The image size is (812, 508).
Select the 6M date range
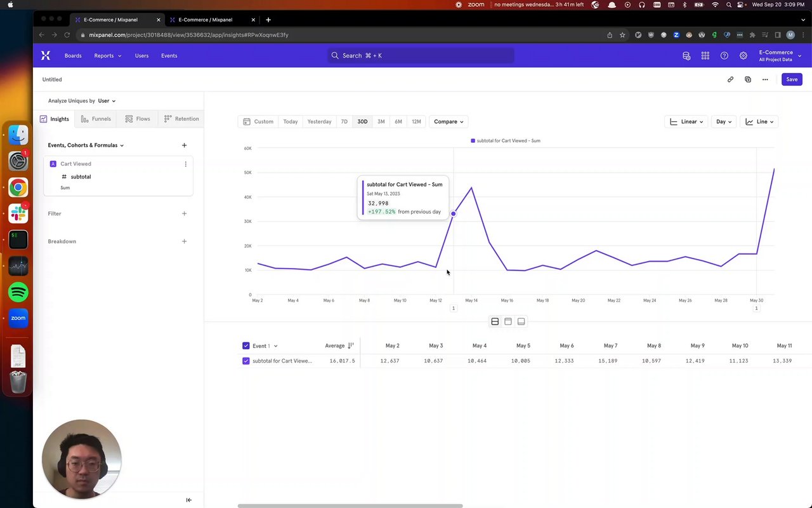tap(398, 122)
